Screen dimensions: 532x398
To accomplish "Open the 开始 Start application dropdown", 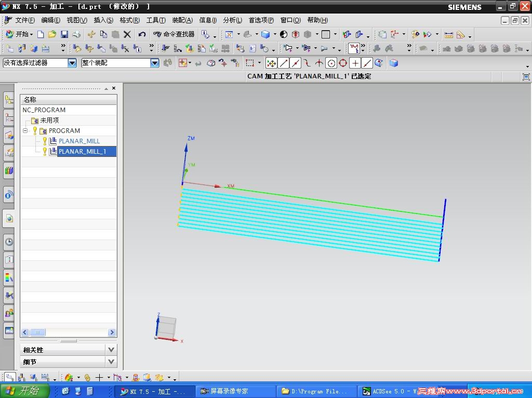I will point(19,34).
